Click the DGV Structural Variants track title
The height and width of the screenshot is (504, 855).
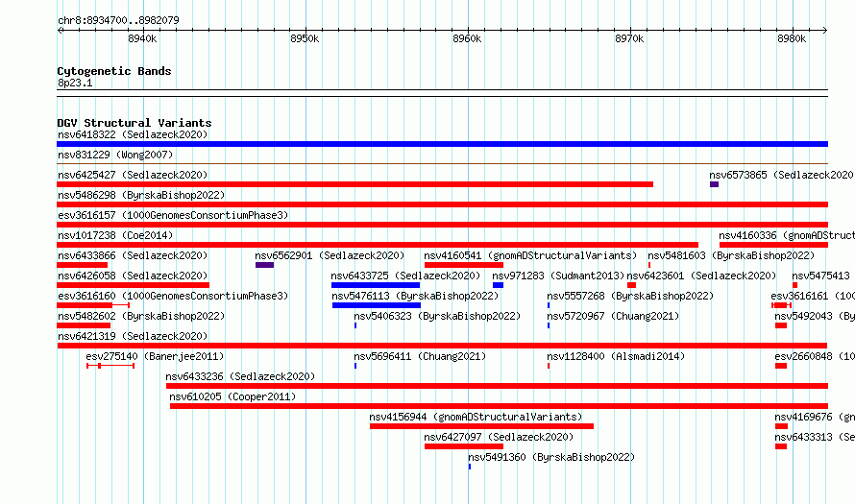(134, 123)
